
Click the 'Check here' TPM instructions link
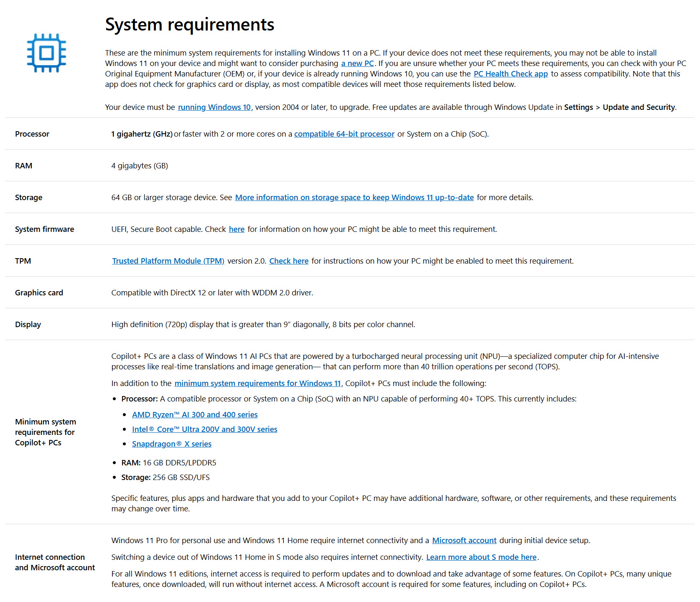point(288,261)
